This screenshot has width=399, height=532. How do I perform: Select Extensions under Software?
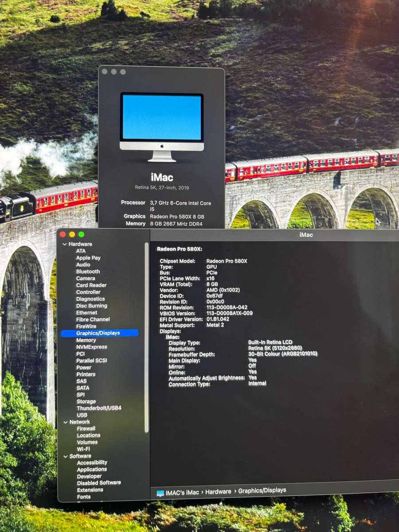(x=90, y=490)
